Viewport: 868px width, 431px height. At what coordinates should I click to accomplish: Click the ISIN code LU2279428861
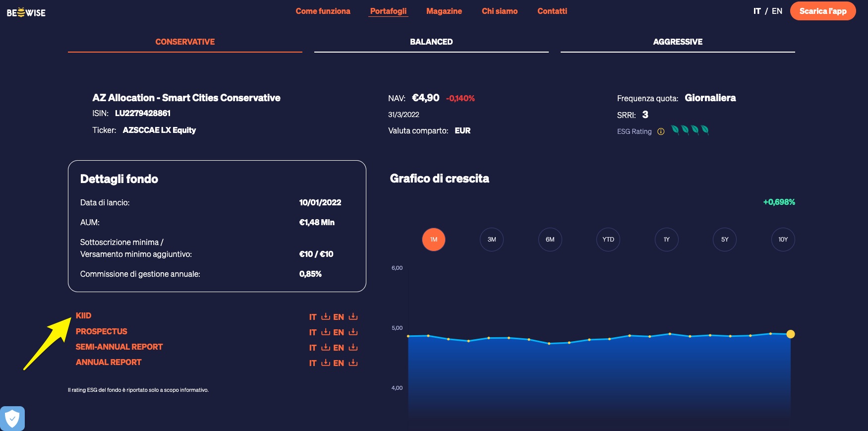[x=143, y=113]
